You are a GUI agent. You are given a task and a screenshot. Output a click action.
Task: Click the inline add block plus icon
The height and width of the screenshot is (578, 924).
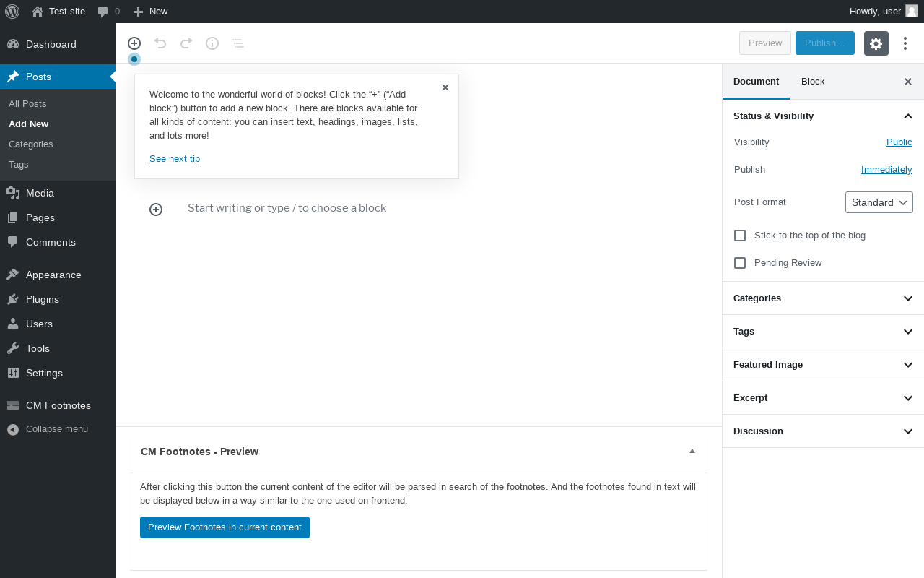[x=156, y=210]
